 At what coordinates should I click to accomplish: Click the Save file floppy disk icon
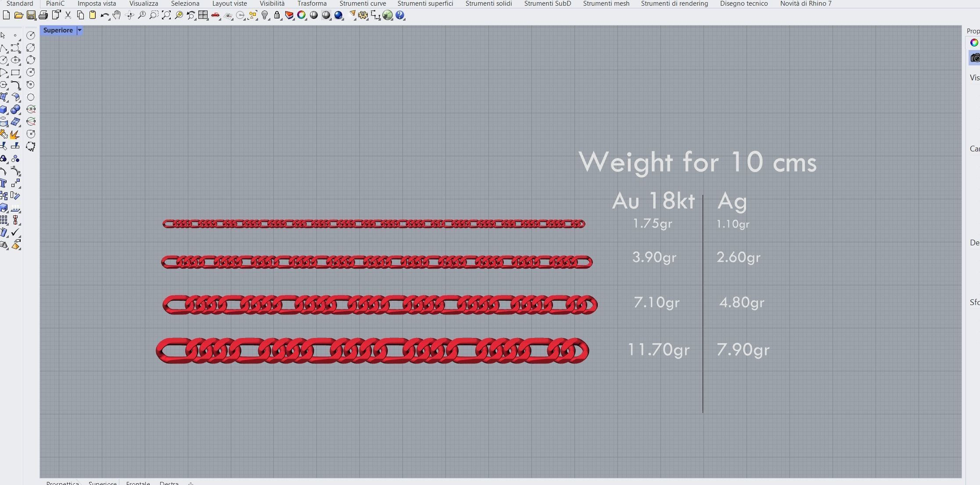[31, 15]
